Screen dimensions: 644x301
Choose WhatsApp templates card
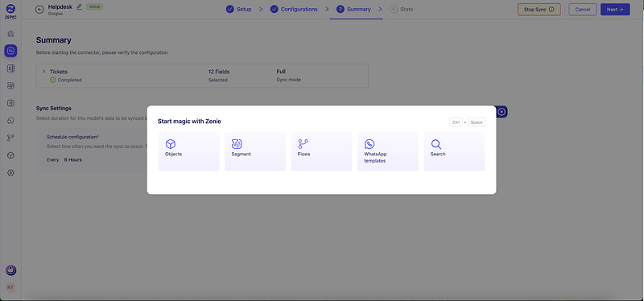[388, 151]
